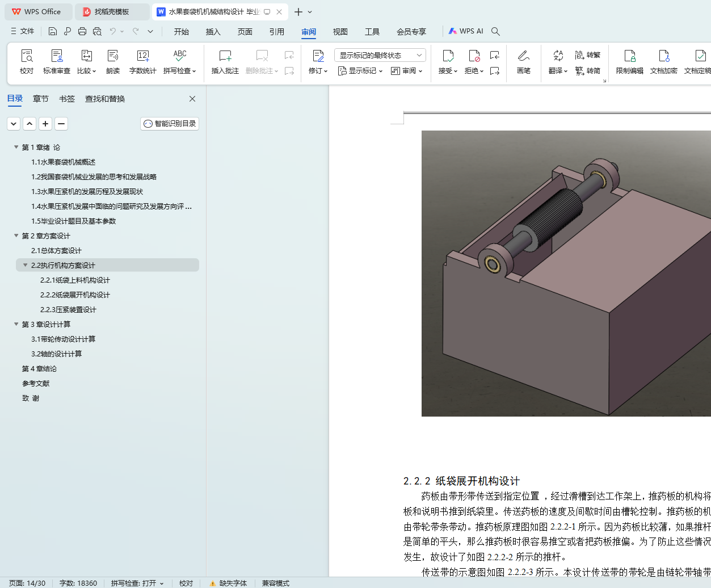Click the undo arrow icon
711x588 pixels.
tap(113, 31)
